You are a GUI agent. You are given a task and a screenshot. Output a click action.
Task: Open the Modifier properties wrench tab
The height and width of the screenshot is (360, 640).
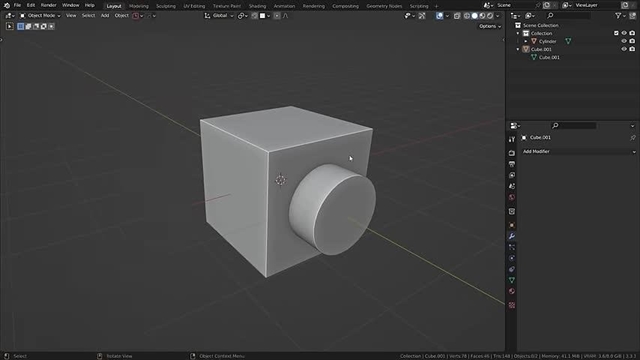click(511, 236)
